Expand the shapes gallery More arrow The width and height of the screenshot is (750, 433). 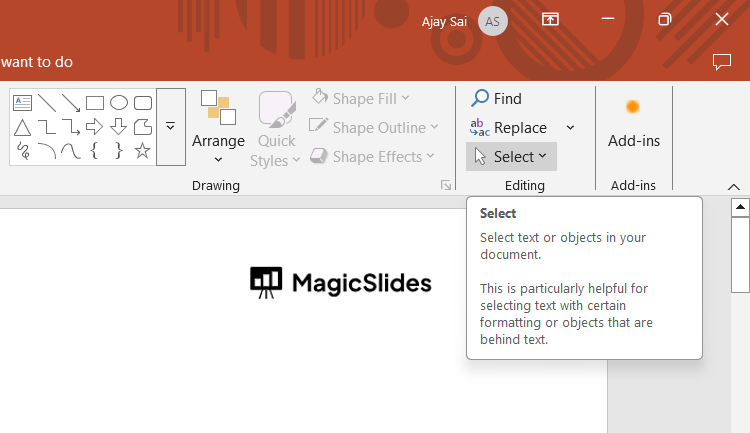point(171,127)
